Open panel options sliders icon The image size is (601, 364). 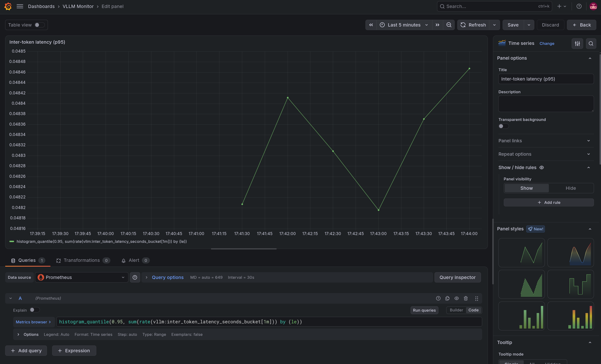(577, 43)
